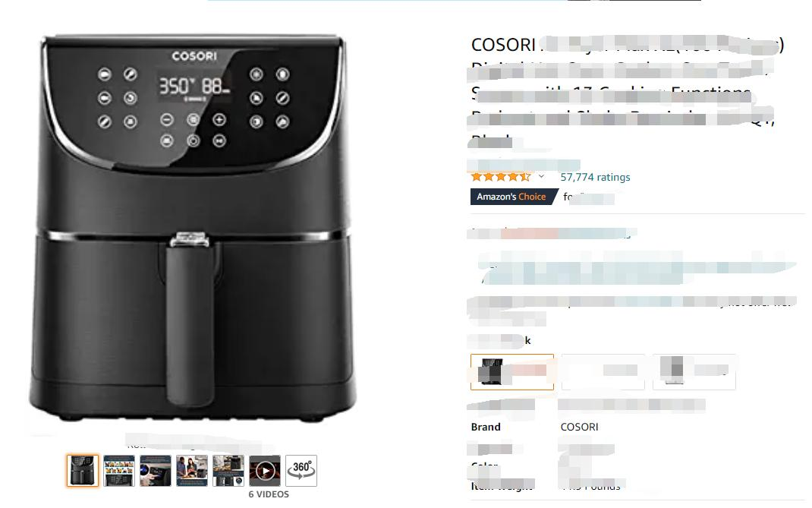This screenshot has width=812, height=508.
Task: Click the COSORI brand value text
Action: tap(579, 428)
